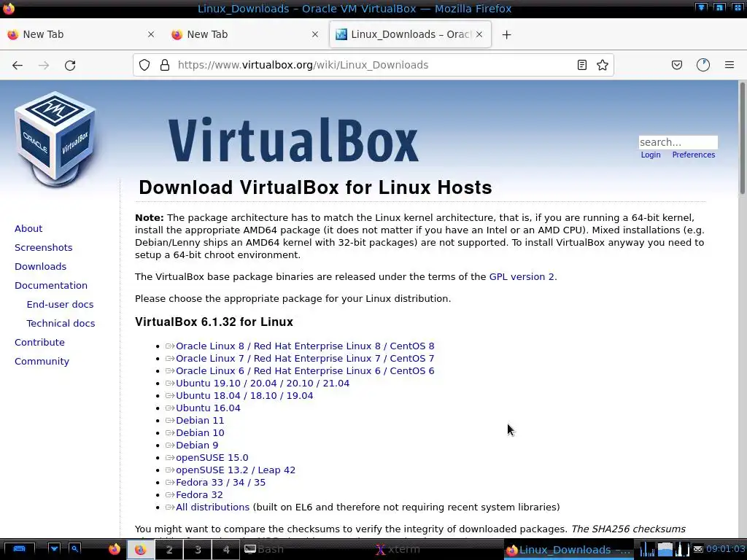Open Documentation in the sidebar
The width and height of the screenshot is (747, 560).
point(51,286)
